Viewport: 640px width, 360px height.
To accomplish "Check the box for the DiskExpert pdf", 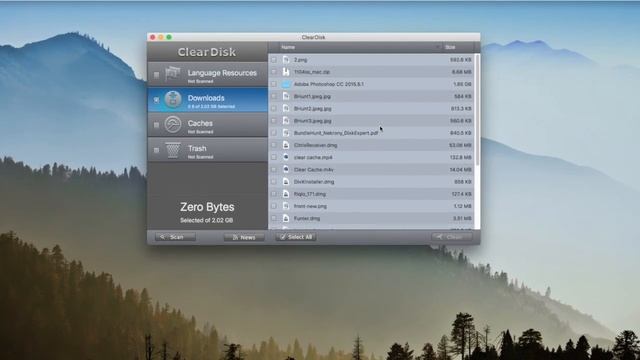I will tap(274, 133).
